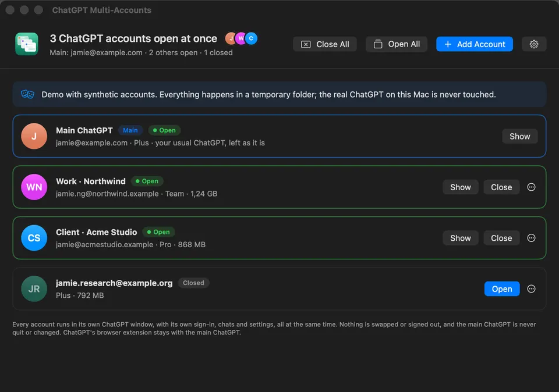
Task: Open more options for Work · Northwind
Action: tap(531, 187)
